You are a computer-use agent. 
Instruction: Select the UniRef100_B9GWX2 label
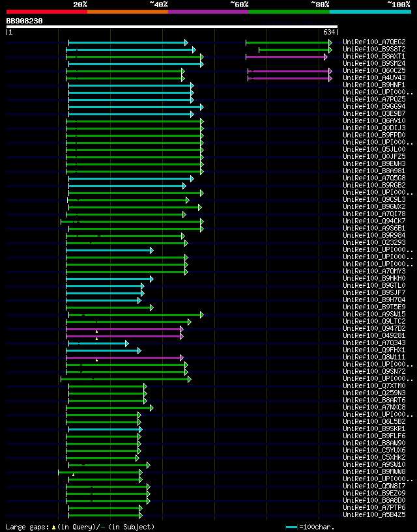click(x=374, y=206)
